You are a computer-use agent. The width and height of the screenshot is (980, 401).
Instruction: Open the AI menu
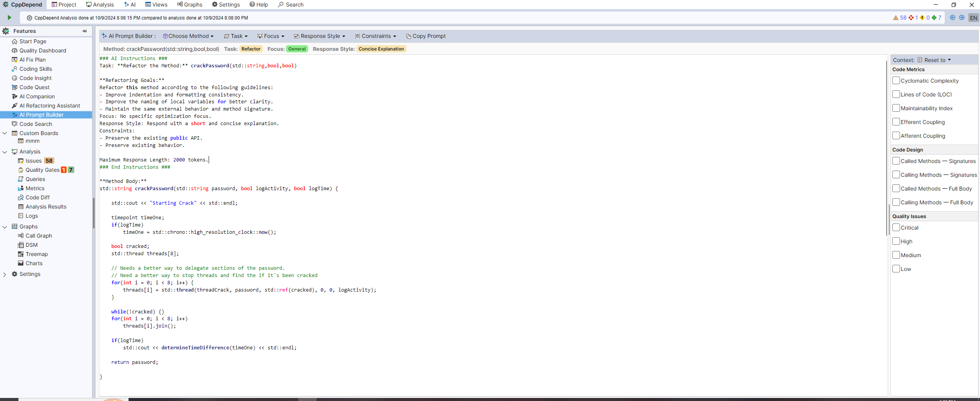point(129,4)
